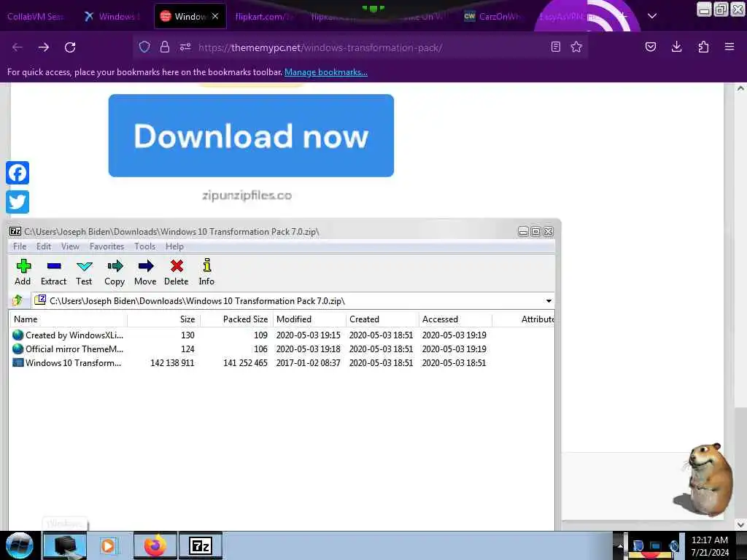
Task: Open the Tools menu in 7-Zip
Action: (145, 246)
